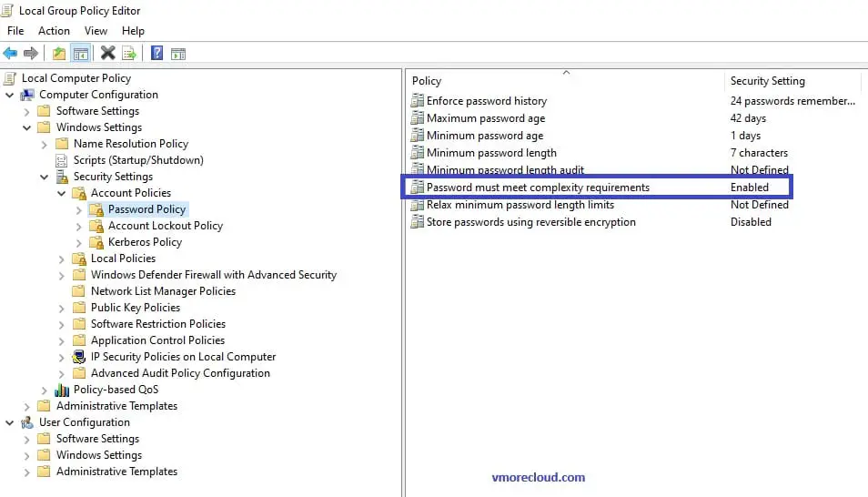Select Windows Settings under User Configuration
The width and height of the screenshot is (868, 497).
tap(98, 455)
